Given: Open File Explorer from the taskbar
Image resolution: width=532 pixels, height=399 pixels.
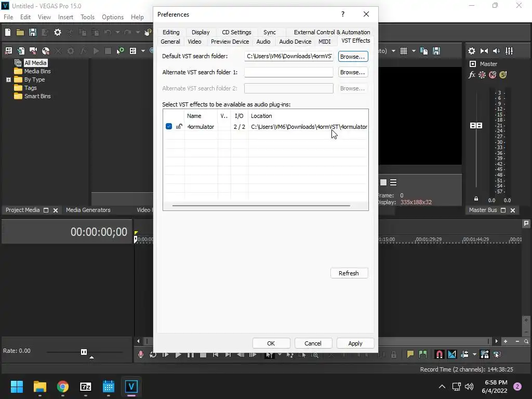Looking at the screenshot, I should coord(39,387).
